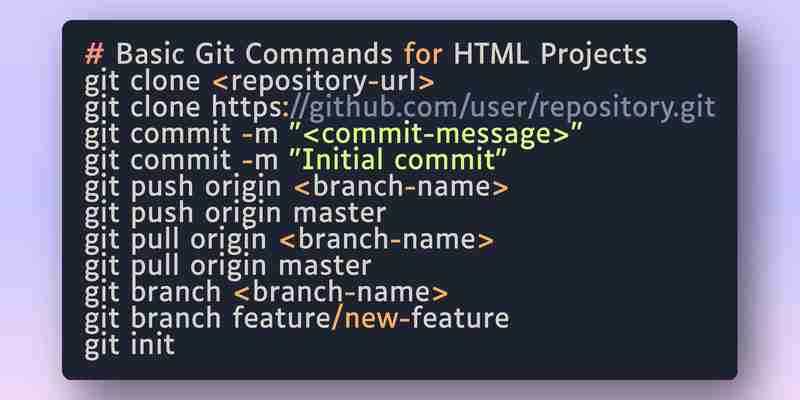Select the orange 'for' keyword in heading
800x400 pixels.
[x=423, y=54]
